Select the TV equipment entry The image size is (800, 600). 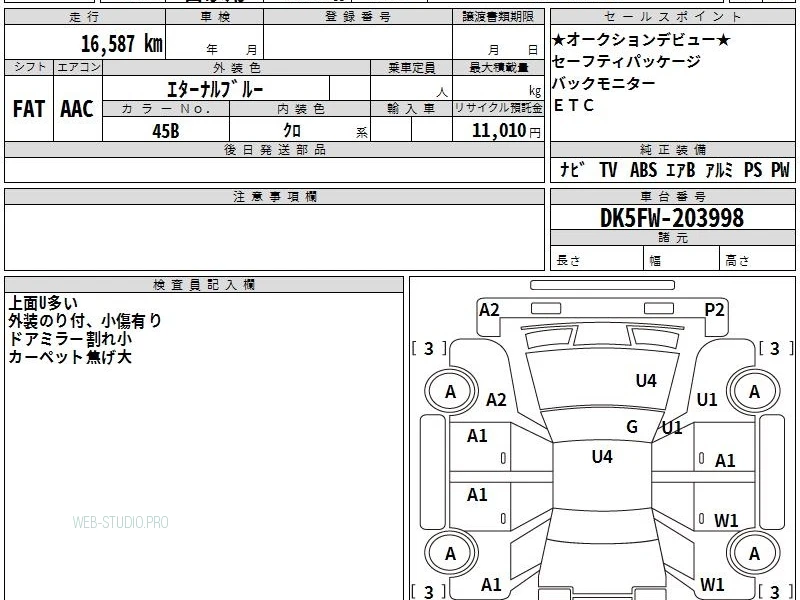608,169
